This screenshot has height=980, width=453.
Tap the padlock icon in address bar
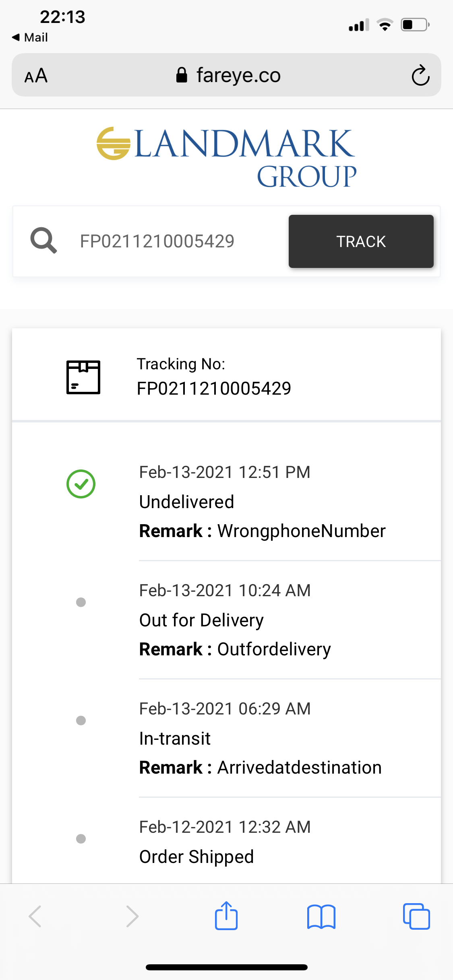tap(182, 75)
